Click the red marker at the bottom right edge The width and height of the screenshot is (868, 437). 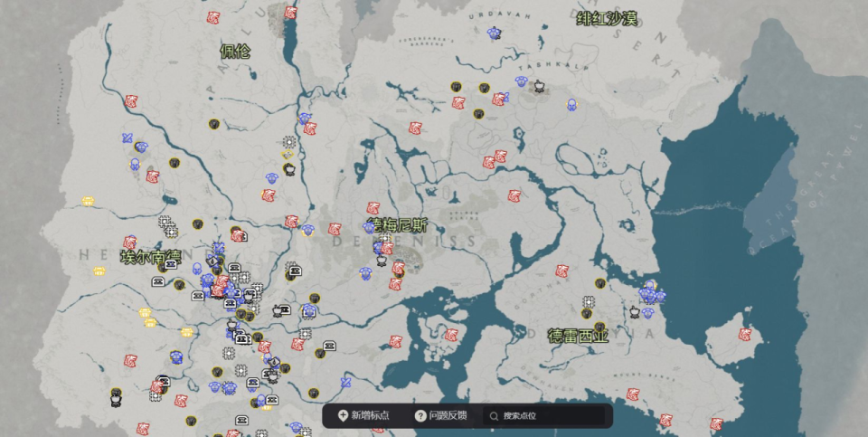pos(716,424)
